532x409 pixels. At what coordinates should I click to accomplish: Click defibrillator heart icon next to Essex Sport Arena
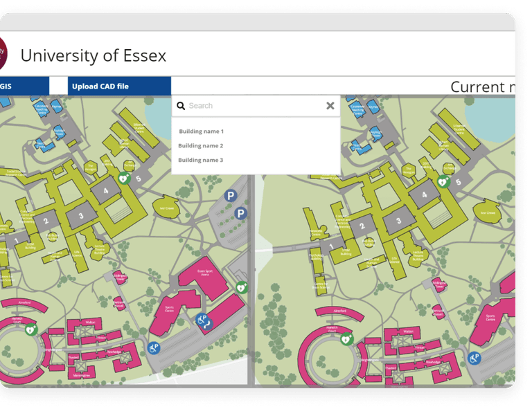(x=242, y=288)
